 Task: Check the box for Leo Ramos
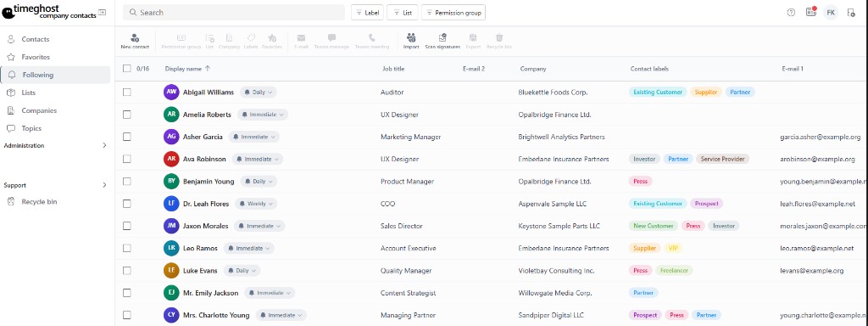(127, 248)
